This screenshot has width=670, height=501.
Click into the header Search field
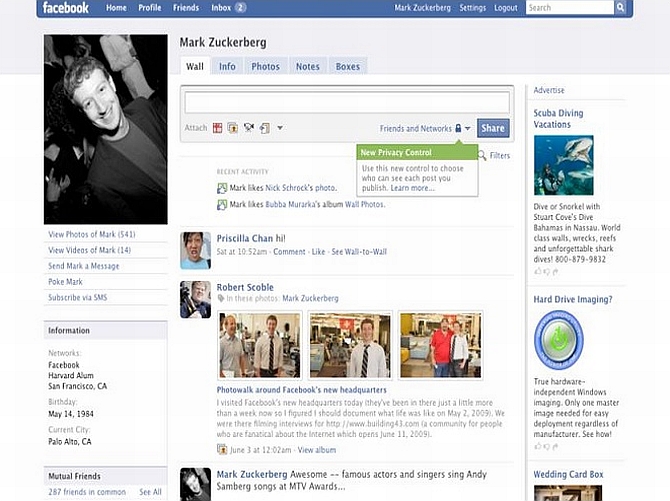(570, 7)
